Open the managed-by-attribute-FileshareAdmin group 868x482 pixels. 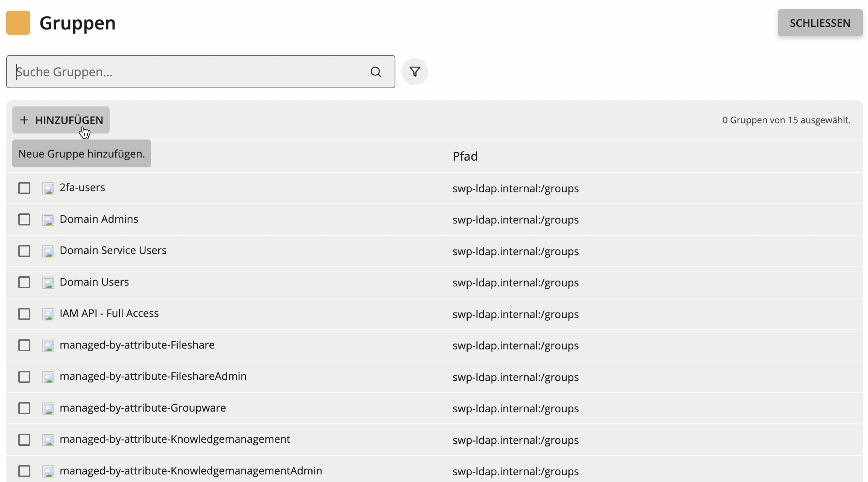pyautogui.click(x=153, y=376)
